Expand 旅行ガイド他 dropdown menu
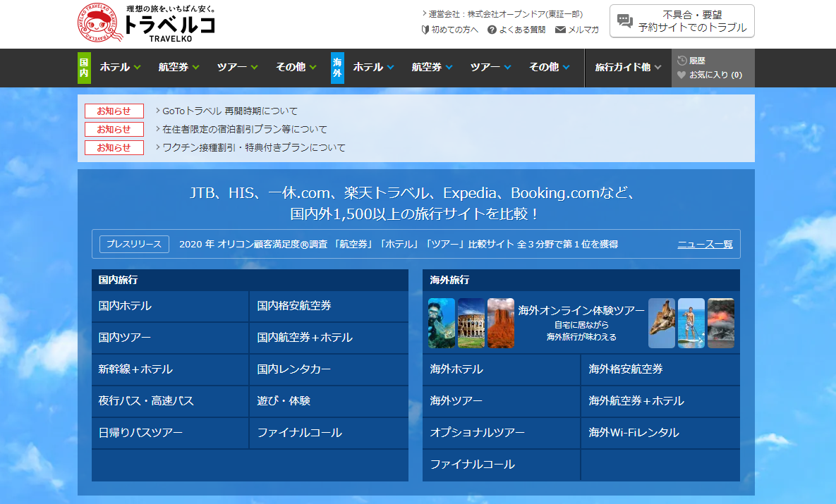Screen dimensions: 836x504 click(628, 67)
